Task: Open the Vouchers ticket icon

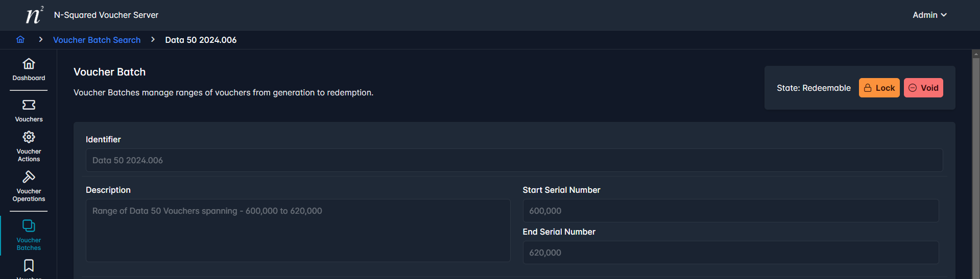Action: (x=29, y=105)
